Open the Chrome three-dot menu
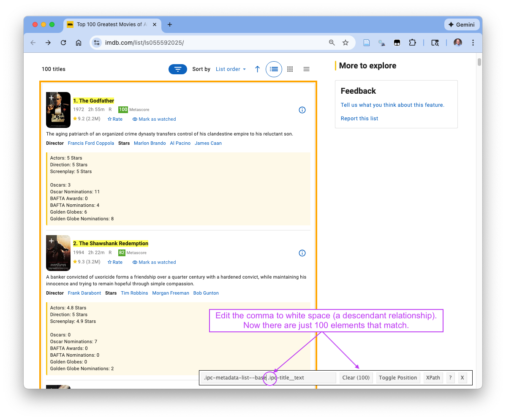The image size is (506, 420). 473,42
